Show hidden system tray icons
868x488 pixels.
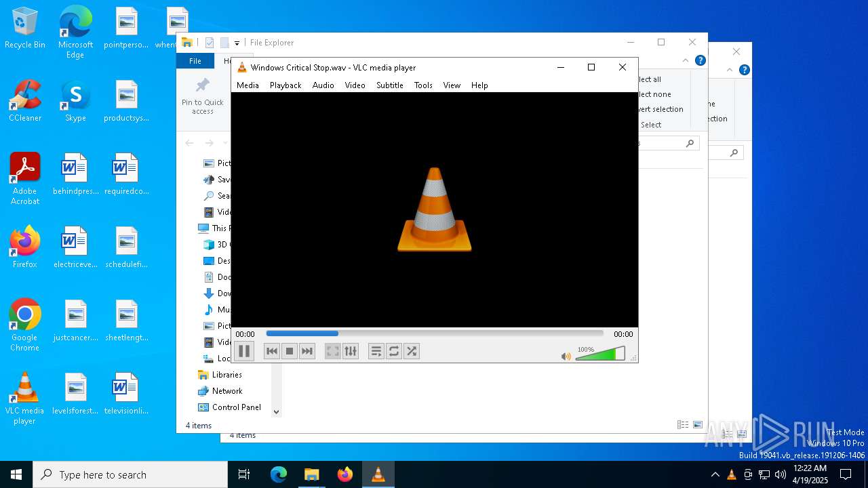pos(715,474)
